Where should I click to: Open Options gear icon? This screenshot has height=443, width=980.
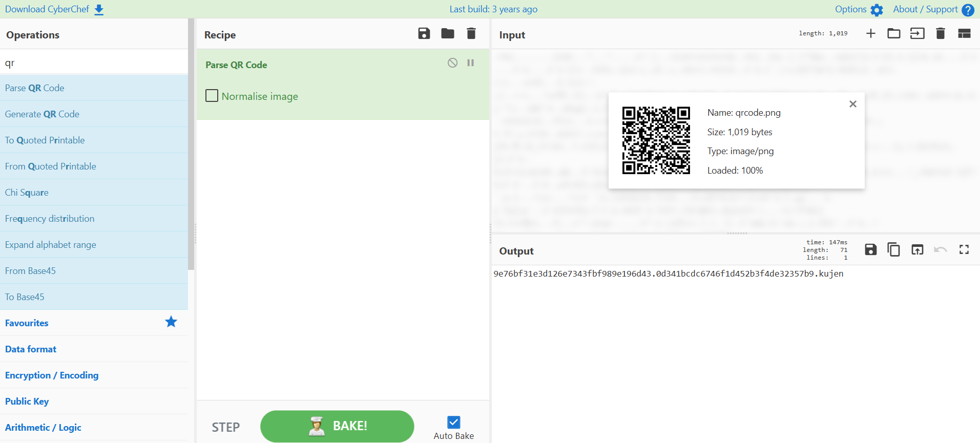877,10
